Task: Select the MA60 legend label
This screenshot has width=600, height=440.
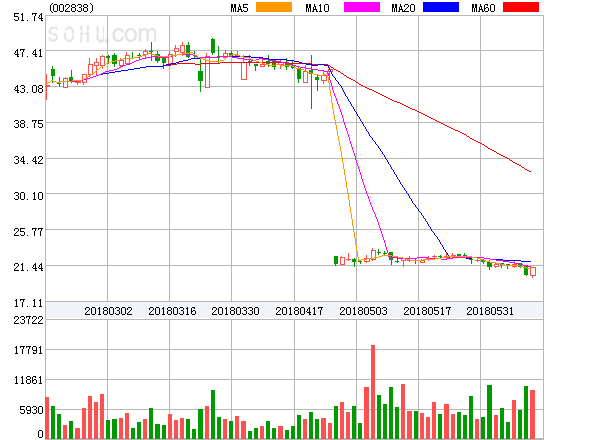Action: 483,8
